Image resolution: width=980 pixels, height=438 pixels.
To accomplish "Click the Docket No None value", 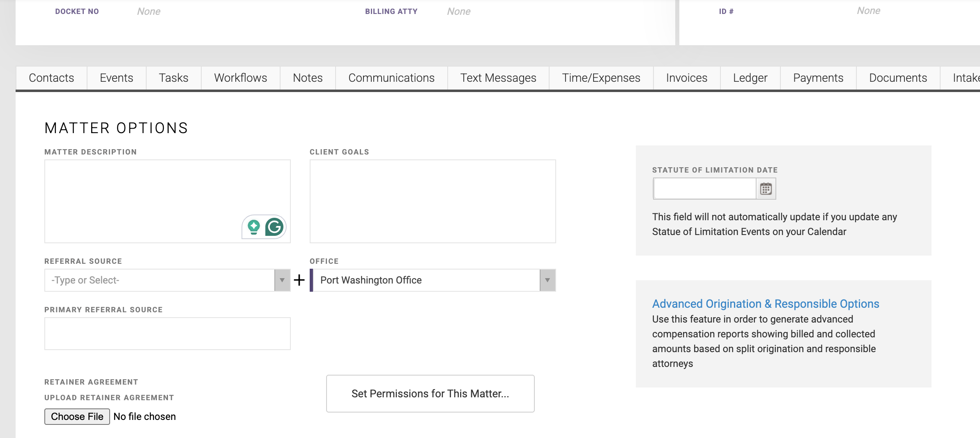I will pos(149,12).
